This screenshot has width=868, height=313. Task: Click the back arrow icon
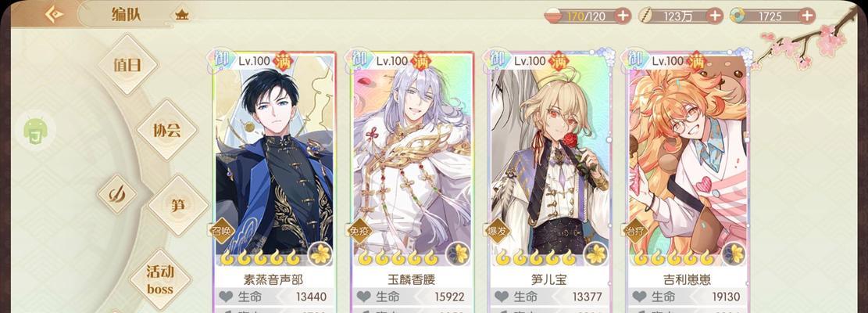point(54,14)
